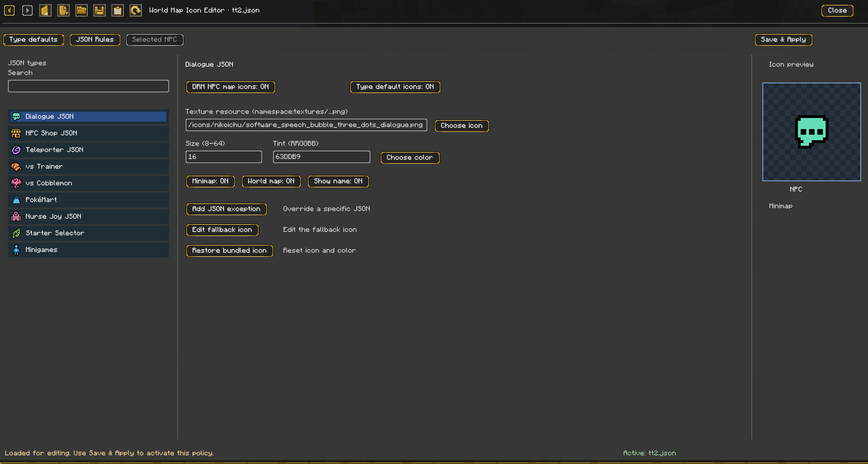
Task: Click Restore bundled icon button
Action: pyautogui.click(x=229, y=251)
